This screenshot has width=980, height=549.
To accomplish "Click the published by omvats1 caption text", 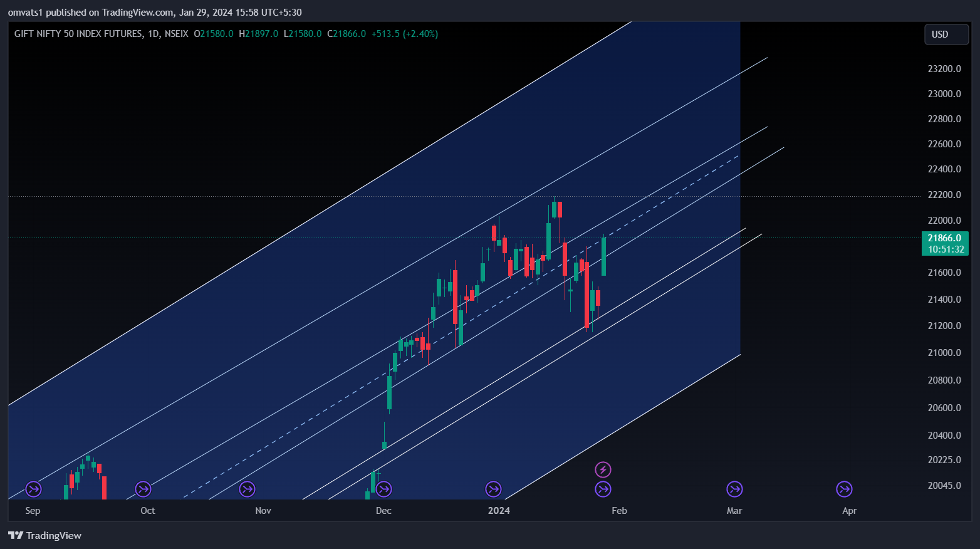I will click(x=155, y=13).
